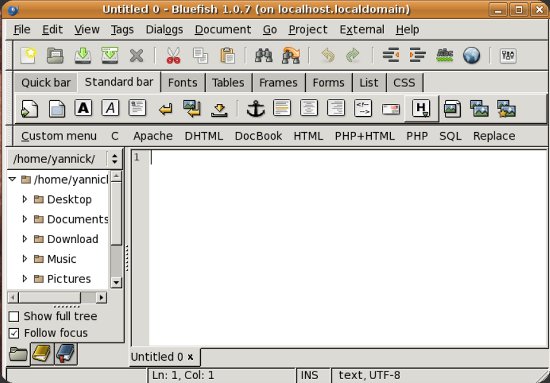This screenshot has height=383, width=550.
Task: Insert Body tag with blue page icon
Action: click(57, 108)
